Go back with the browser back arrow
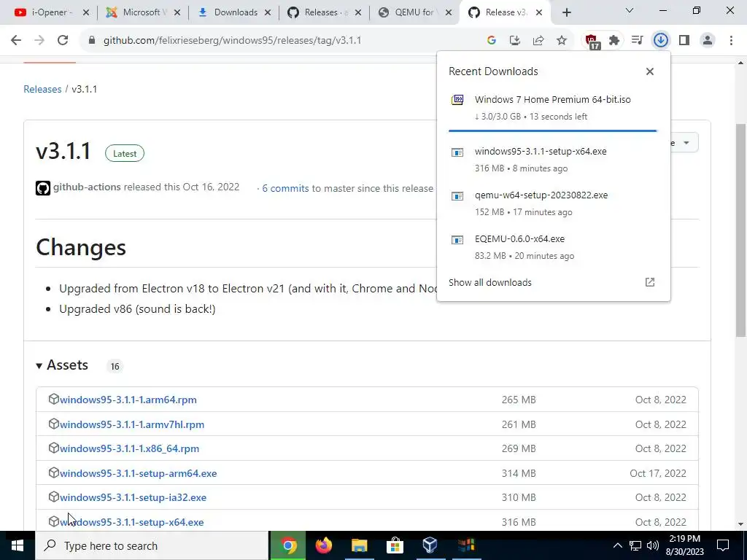747x560 pixels. [x=16, y=41]
